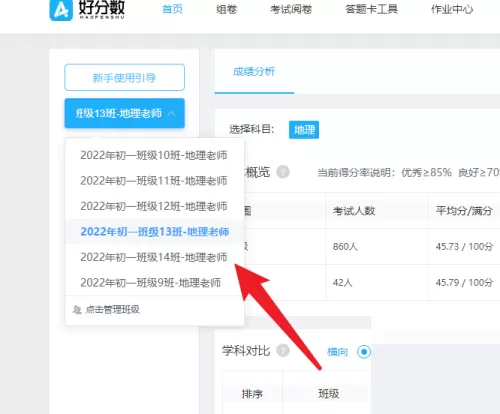This screenshot has height=414, width=500.
Task: Open 答题卡工具 in top navigation
Action: pos(371,9)
